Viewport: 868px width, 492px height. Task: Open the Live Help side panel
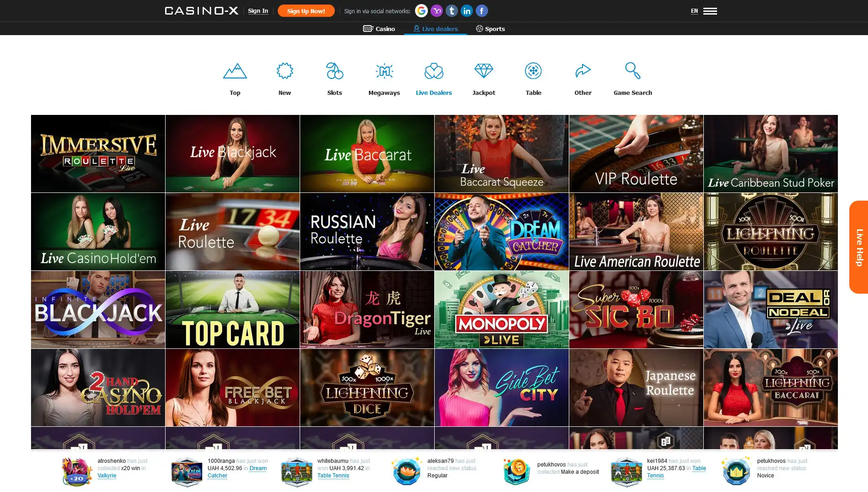coord(858,247)
